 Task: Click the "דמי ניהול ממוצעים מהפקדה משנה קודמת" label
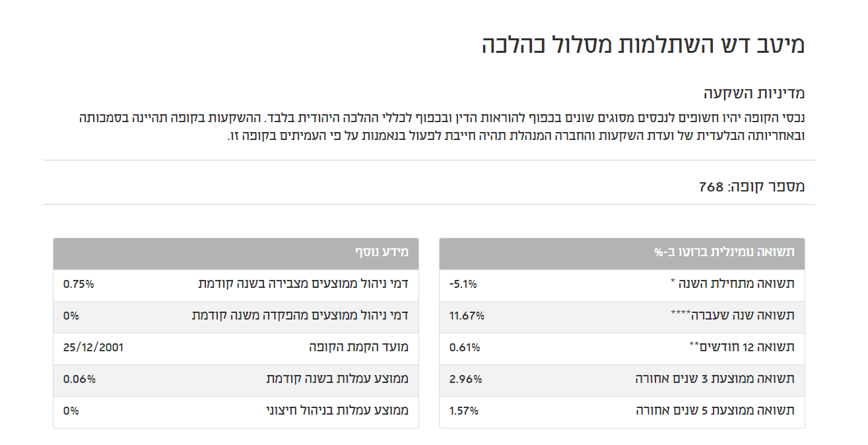click(x=300, y=316)
